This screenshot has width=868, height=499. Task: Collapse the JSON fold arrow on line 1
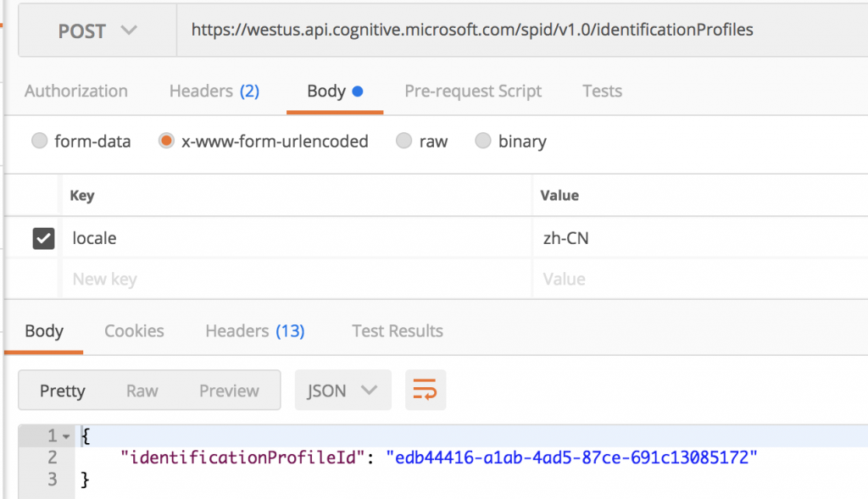tap(67, 436)
